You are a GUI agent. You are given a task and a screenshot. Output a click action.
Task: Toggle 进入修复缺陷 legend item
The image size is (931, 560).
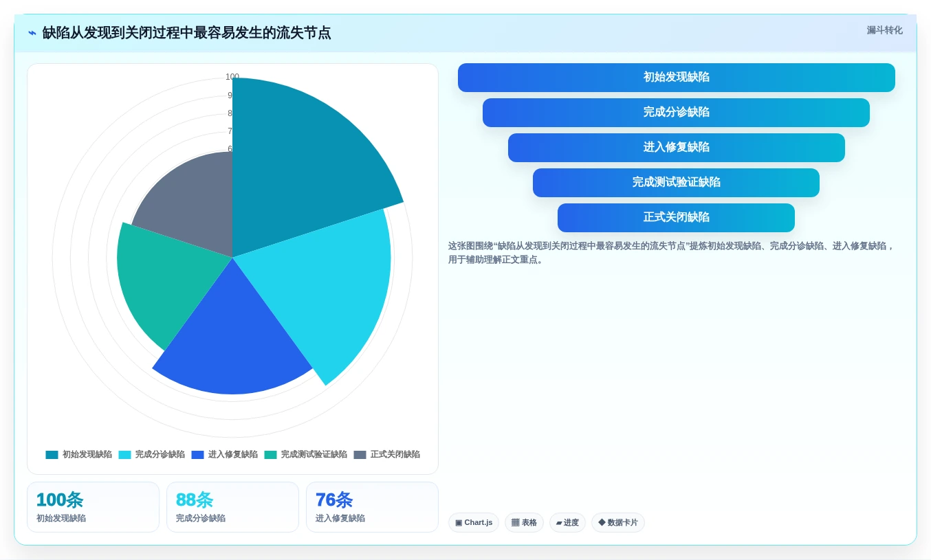click(x=224, y=455)
